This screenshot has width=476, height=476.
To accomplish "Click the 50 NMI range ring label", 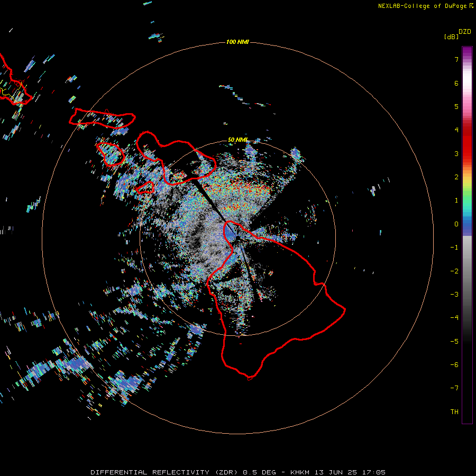I will [237, 140].
